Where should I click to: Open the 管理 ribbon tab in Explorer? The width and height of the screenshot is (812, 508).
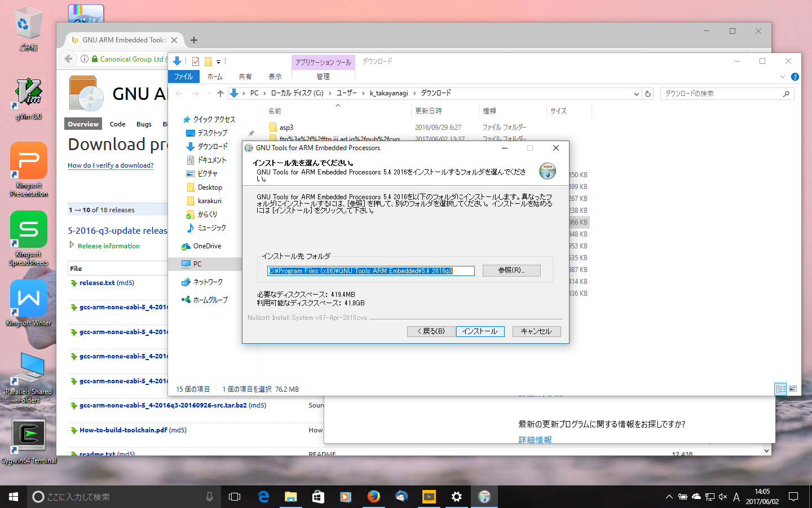coord(323,77)
